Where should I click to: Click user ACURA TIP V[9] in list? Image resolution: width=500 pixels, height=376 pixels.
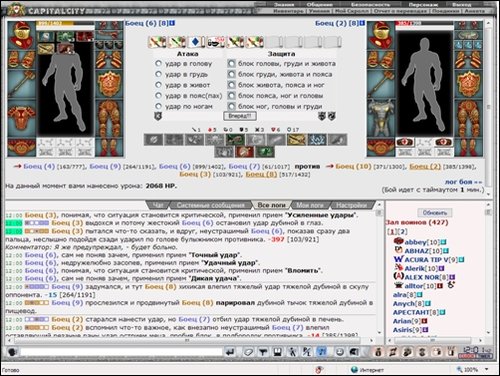[x=425, y=259]
